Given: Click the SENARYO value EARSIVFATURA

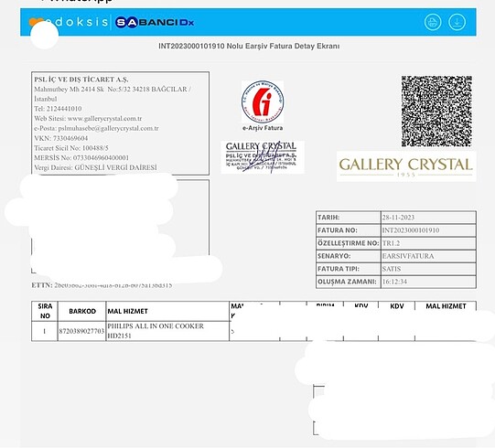Looking at the screenshot, I should [408, 256].
